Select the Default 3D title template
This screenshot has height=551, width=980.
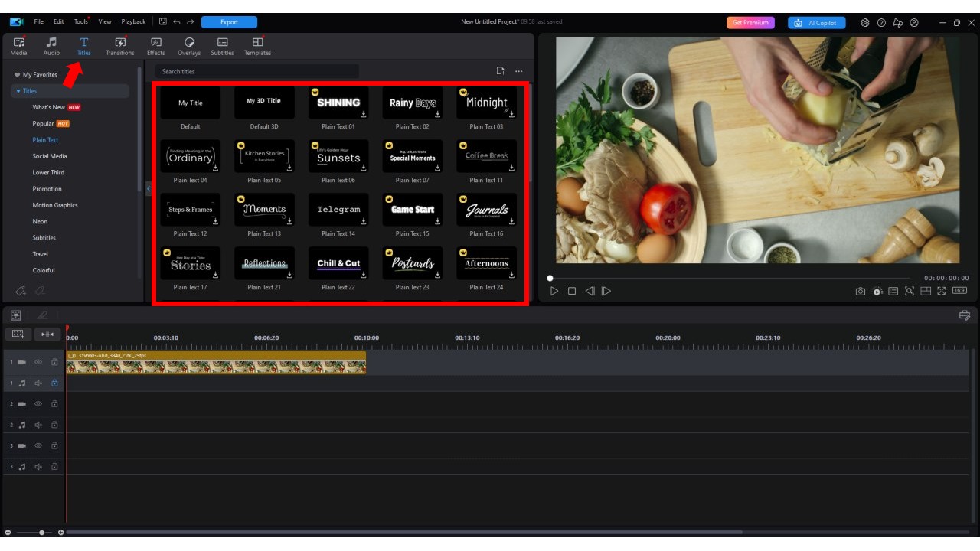click(264, 103)
